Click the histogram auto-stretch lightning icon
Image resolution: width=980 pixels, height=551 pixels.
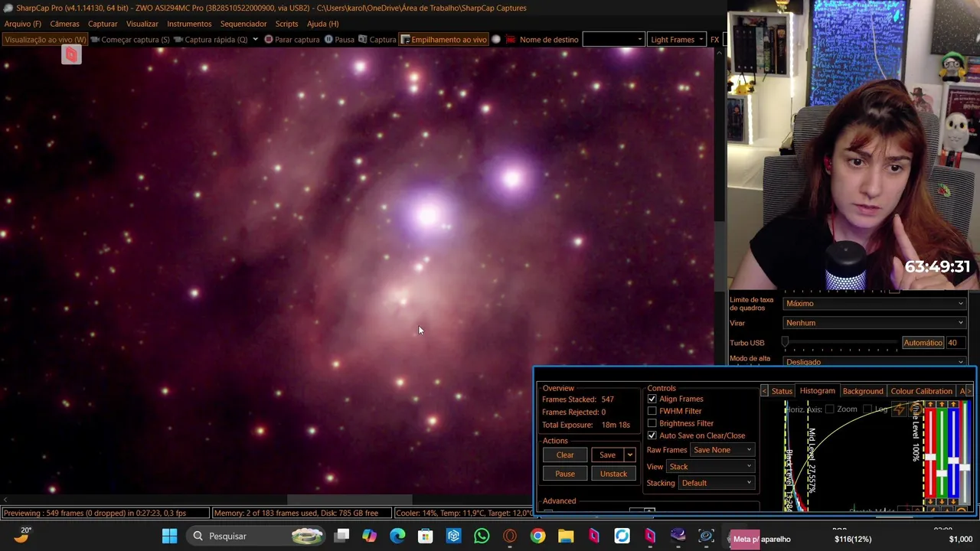899,409
